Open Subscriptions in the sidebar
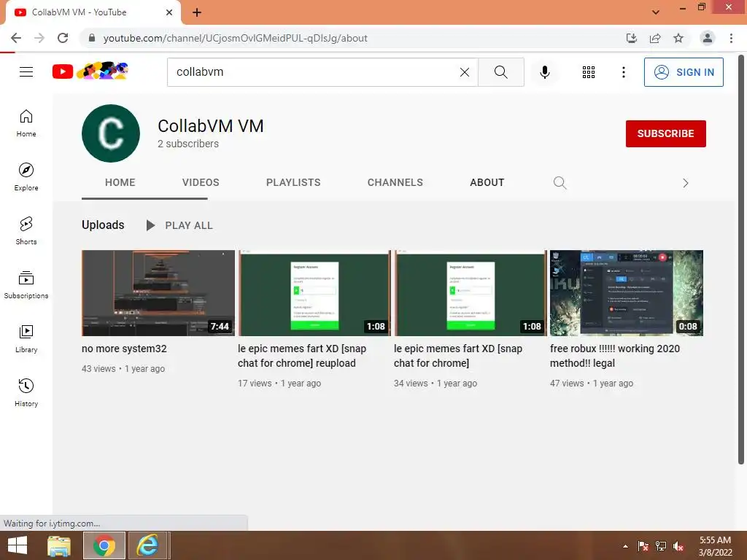Screen dimensions: 747x560 tap(26, 285)
